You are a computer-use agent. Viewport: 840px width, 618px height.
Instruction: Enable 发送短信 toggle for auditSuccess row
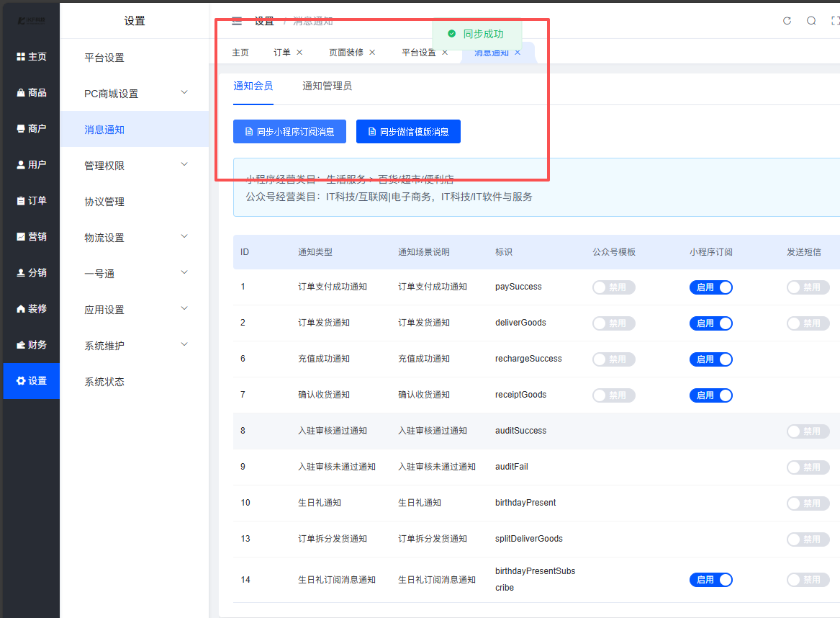pos(808,431)
